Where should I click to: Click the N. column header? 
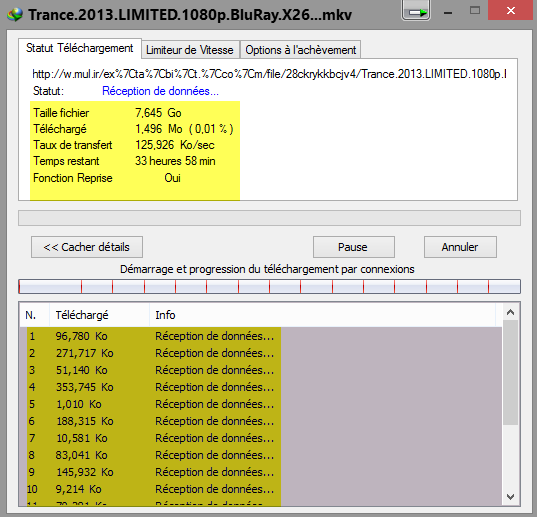click(34, 315)
